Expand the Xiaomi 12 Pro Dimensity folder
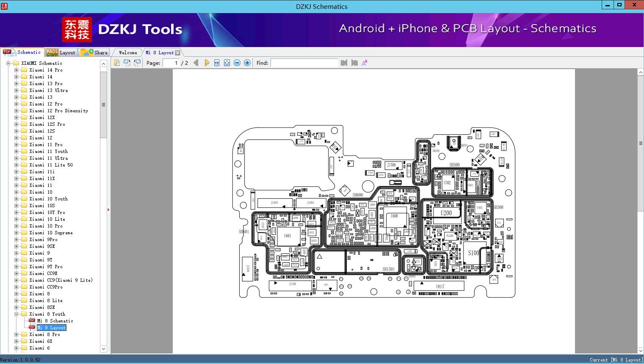 click(16, 111)
